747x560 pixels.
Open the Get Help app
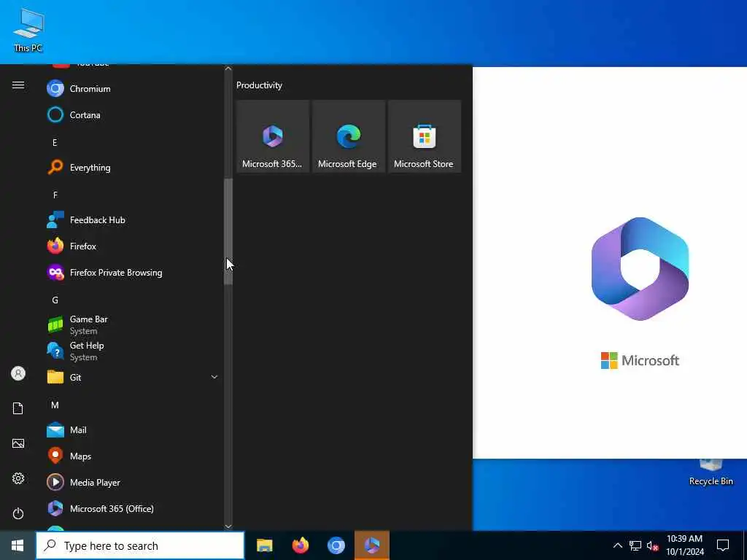[x=133, y=351]
